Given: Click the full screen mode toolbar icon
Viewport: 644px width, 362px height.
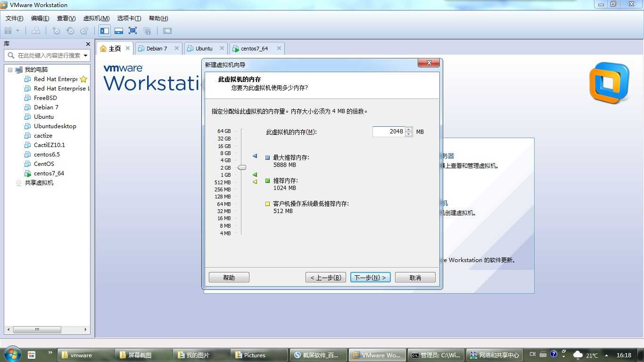Looking at the screenshot, I should pyautogui.click(x=133, y=31).
